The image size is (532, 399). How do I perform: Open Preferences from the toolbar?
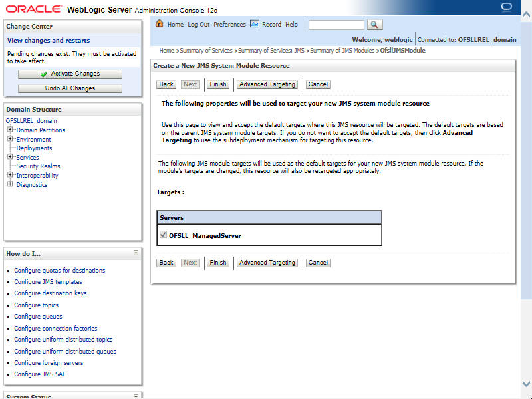tap(229, 25)
